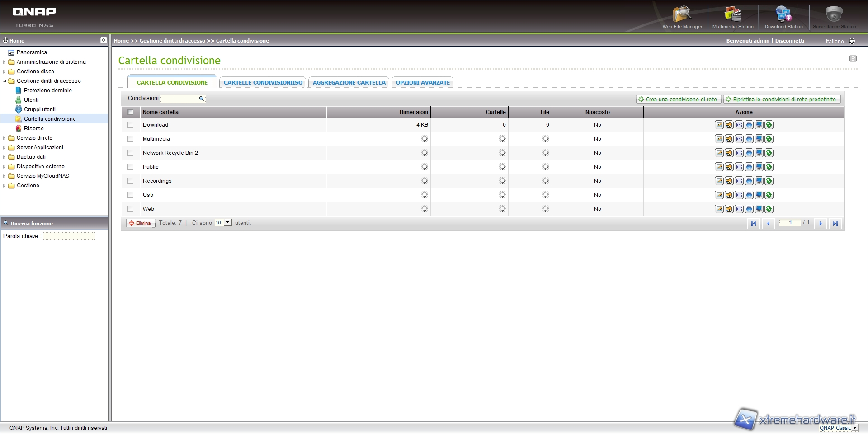The height and width of the screenshot is (434, 868).
Task: Click the blue monitor icon for Web folder
Action: 759,209
